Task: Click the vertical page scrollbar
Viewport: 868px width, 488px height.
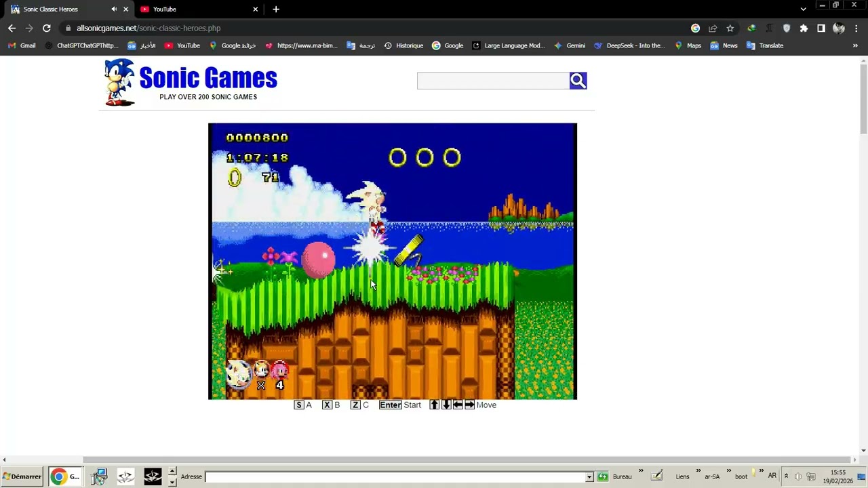Action: pyautogui.click(x=863, y=98)
